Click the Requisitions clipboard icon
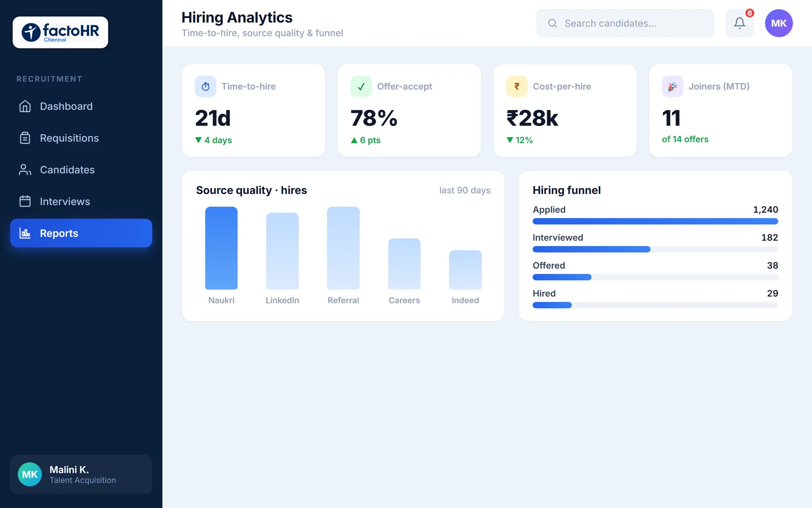Image resolution: width=812 pixels, height=508 pixels. coord(25,138)
